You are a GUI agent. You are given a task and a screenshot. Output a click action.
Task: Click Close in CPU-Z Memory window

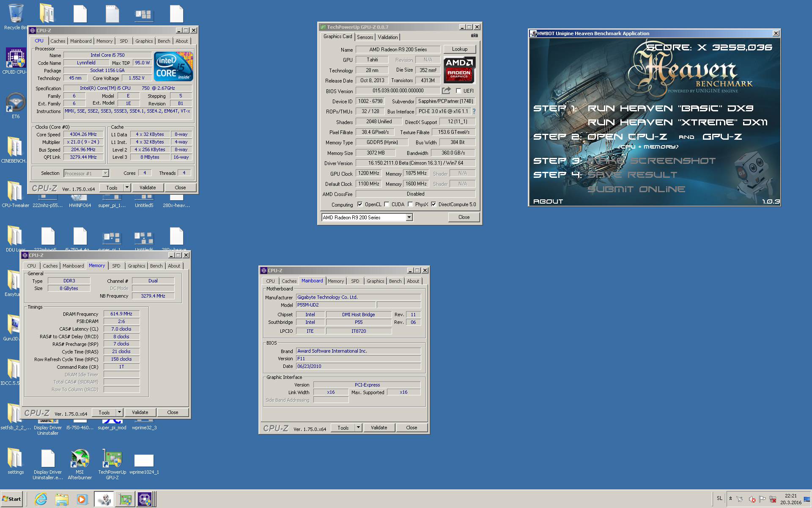coord(173,412)
